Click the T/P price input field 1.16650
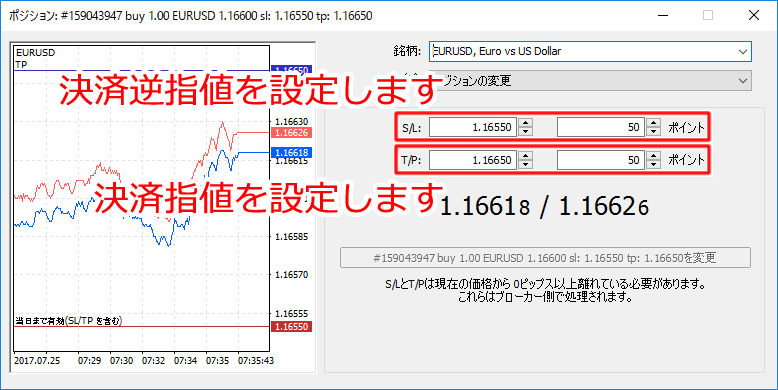The height and width of the screenshot is (390, 778). (x=473, y=160)
